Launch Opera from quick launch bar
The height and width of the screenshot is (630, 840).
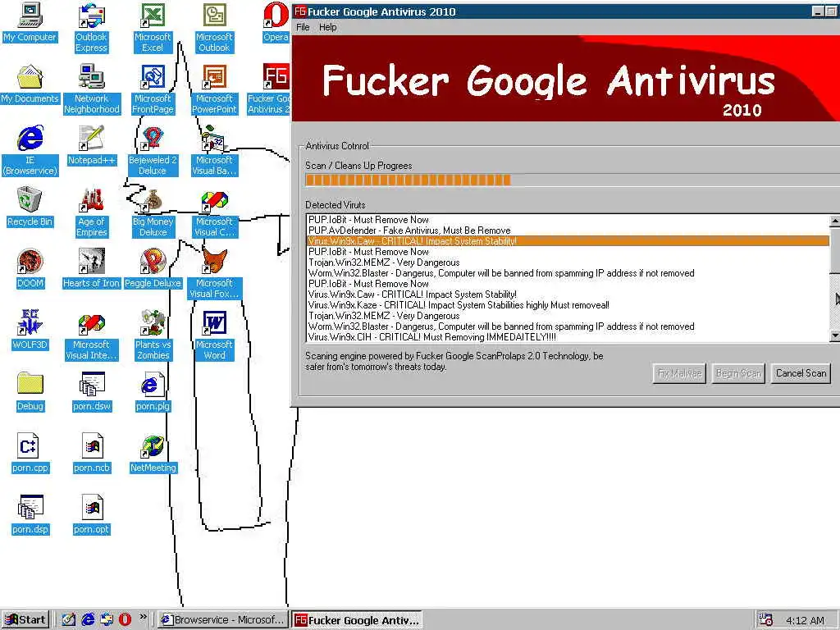pos(125,619)
